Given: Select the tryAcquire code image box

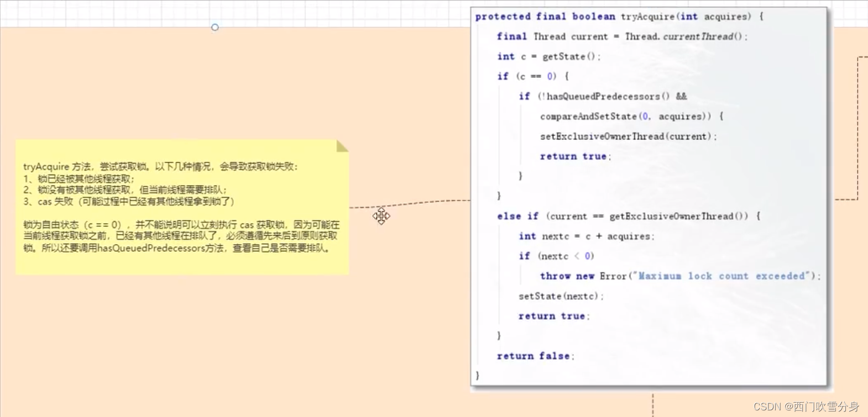Looking at the screenshot, I should 649,196.
